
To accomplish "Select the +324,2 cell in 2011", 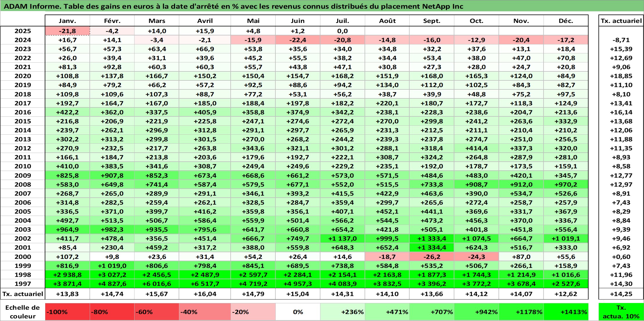I will click(x=432, y=157).
